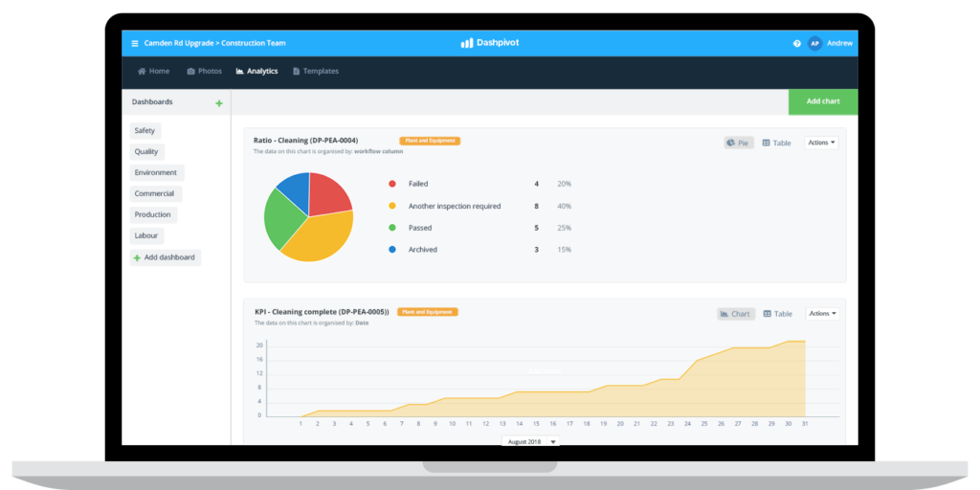Go to Home in navigation bar
This screenshot has width=980, height=490.
tap(153, 71)
